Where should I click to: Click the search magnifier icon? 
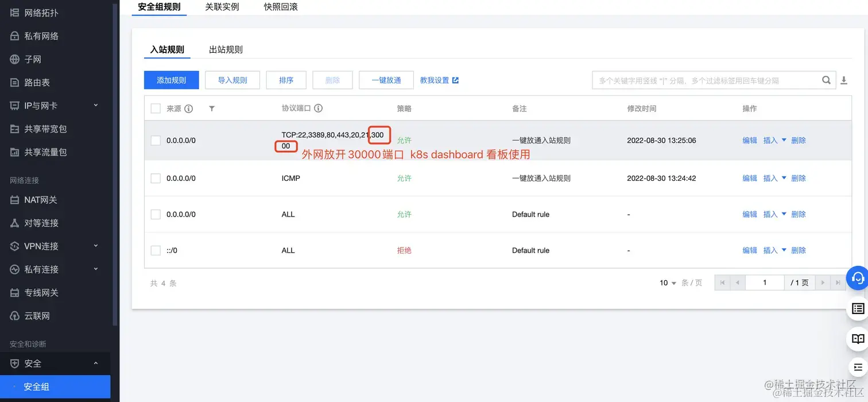pos(826,80)
